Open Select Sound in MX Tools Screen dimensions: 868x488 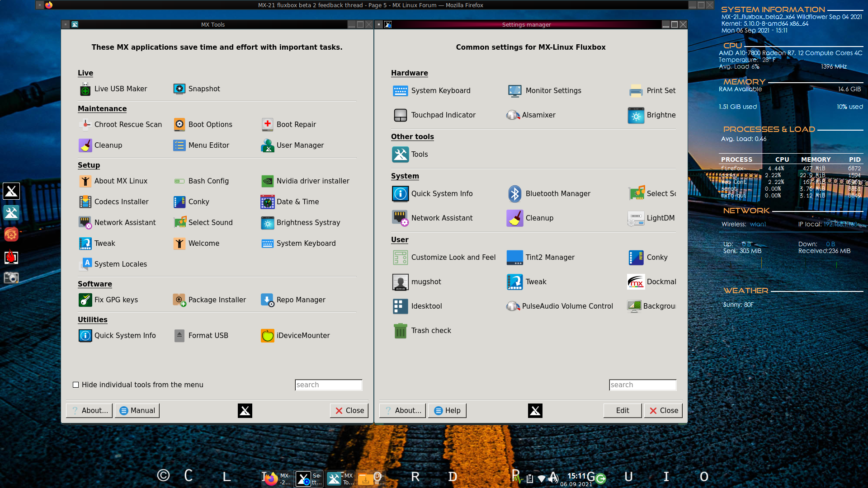point(203,222)
